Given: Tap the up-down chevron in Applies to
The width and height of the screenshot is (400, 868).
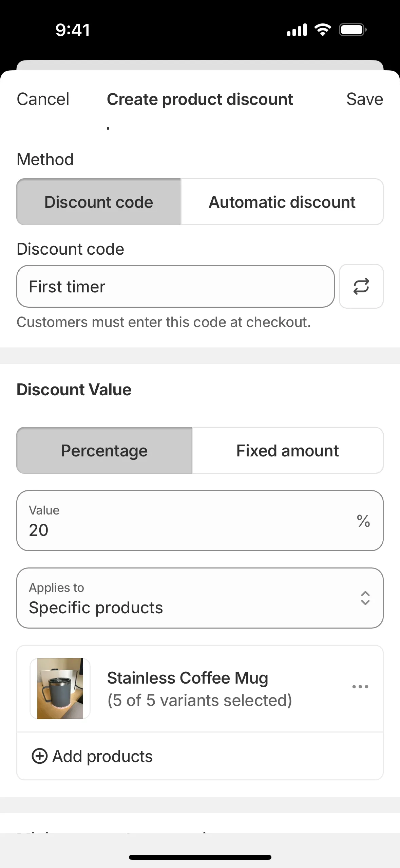Looking at the screenshot, I should (365, 598).
